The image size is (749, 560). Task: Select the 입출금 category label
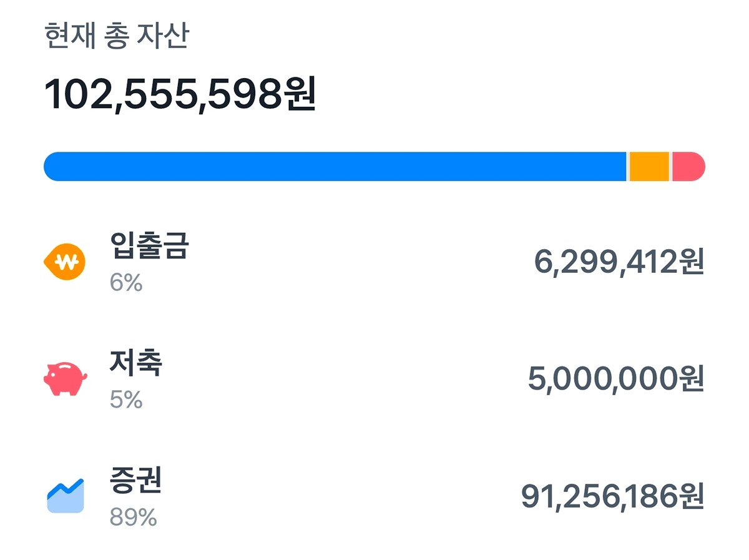149,246
